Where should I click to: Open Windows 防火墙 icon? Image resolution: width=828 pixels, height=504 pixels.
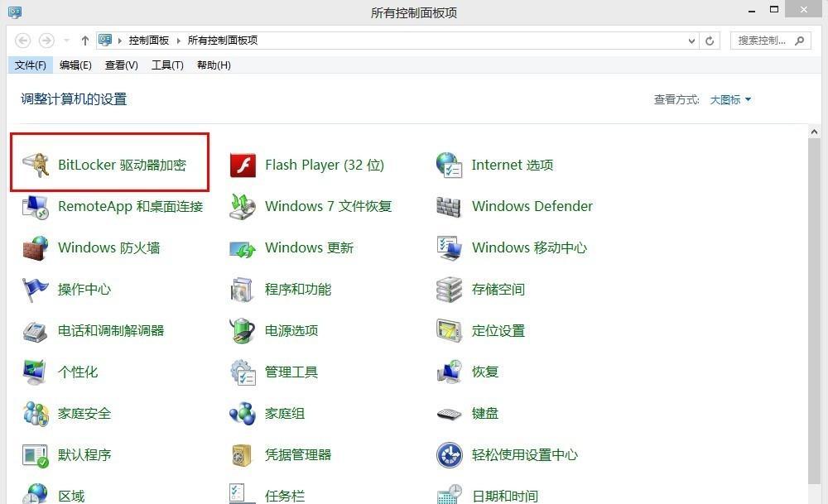[36, 248]
